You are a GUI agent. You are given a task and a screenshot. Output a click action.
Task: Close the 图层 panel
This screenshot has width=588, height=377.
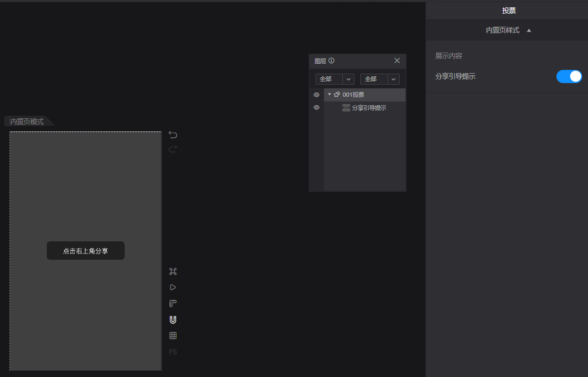point(397,60)
